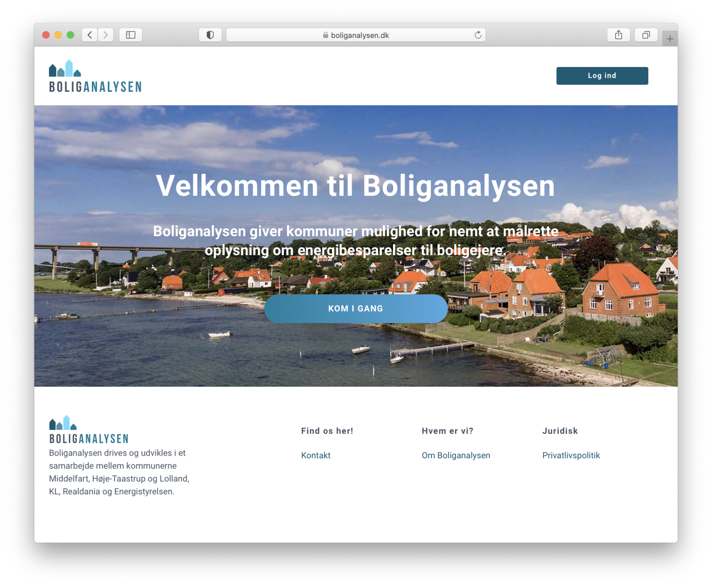This screenshot has width=712, height=588.
Task: Open the Kontakt link
Action: pos(316,456)
